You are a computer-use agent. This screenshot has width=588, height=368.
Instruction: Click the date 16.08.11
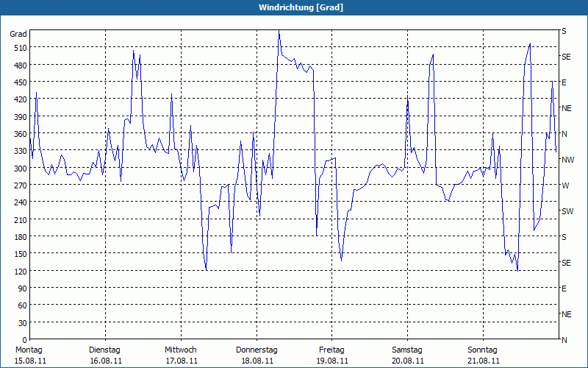(x=106, y=361)
